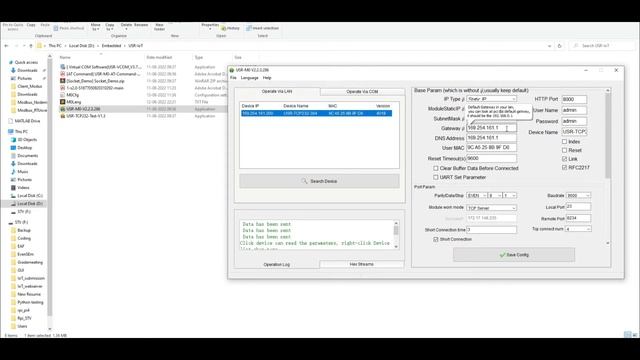Click the Password field

[x=574, y=121]
